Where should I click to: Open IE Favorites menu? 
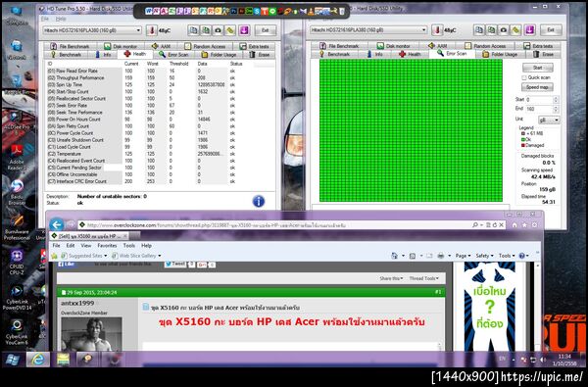tap(107, 245)
